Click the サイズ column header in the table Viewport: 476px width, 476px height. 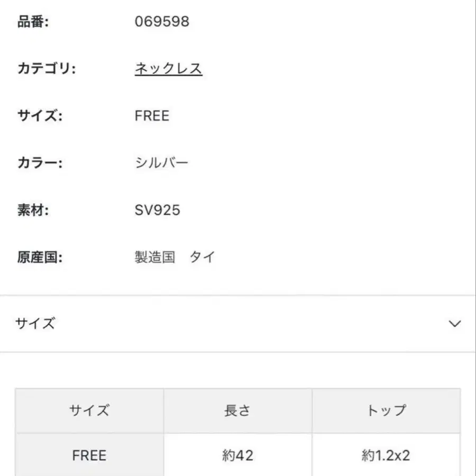(89, 410)
